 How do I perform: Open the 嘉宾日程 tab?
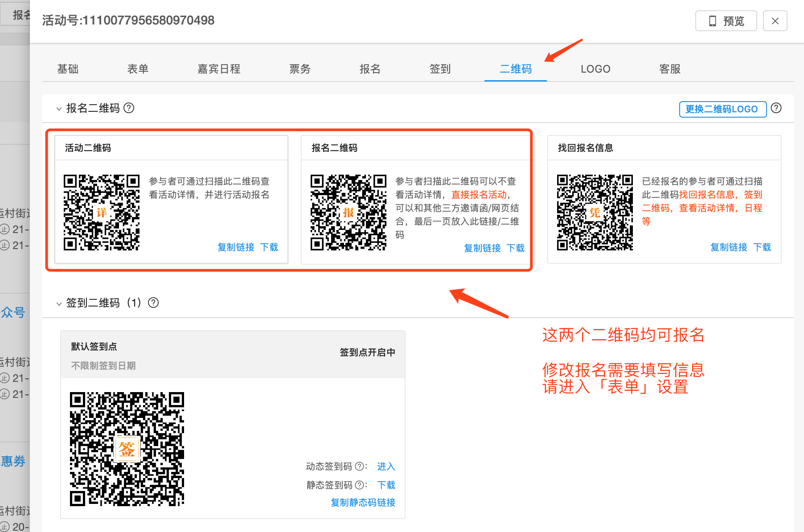point(219,69)
